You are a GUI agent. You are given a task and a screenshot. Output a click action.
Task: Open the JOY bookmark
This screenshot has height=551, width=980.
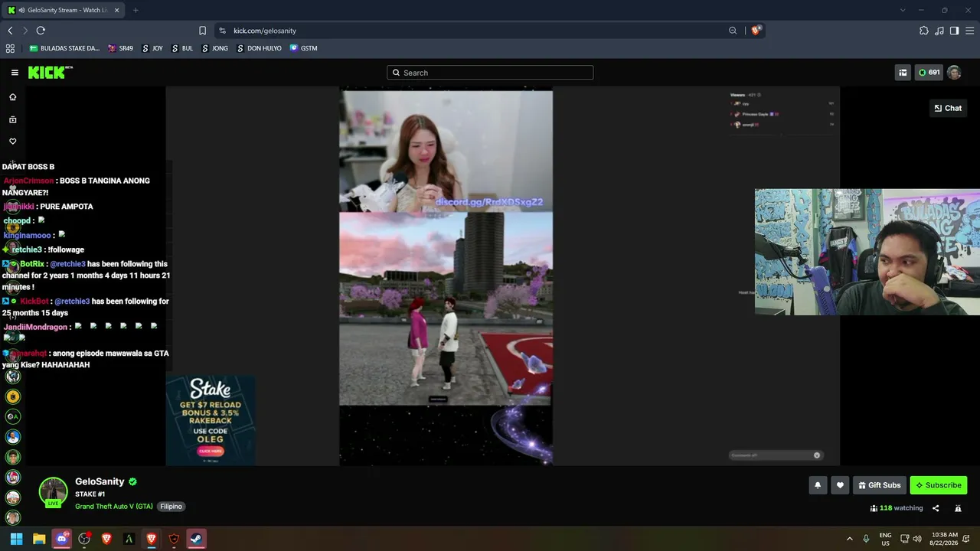152,48
